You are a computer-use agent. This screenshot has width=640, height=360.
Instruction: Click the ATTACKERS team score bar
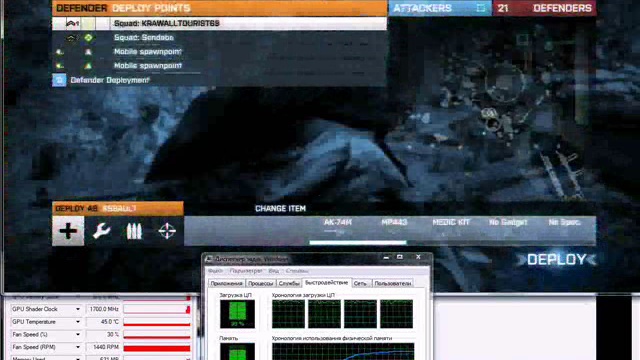tap(440, 8)
